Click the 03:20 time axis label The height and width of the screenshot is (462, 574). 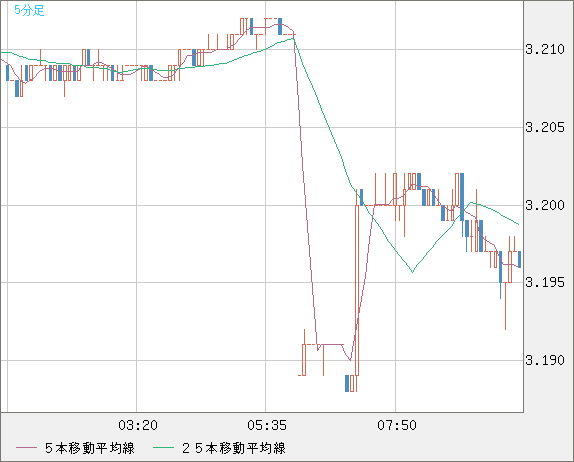(x=138, y=425)
